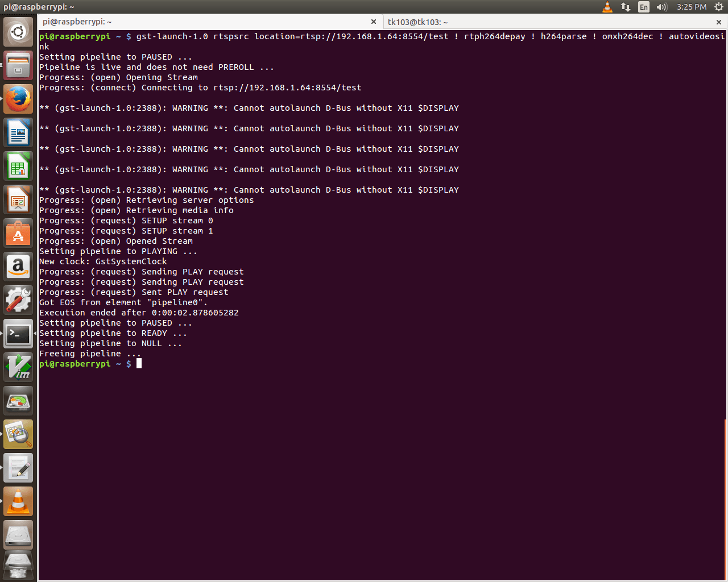Open LibreOffice Calc spreadsheet

point(18,166)
